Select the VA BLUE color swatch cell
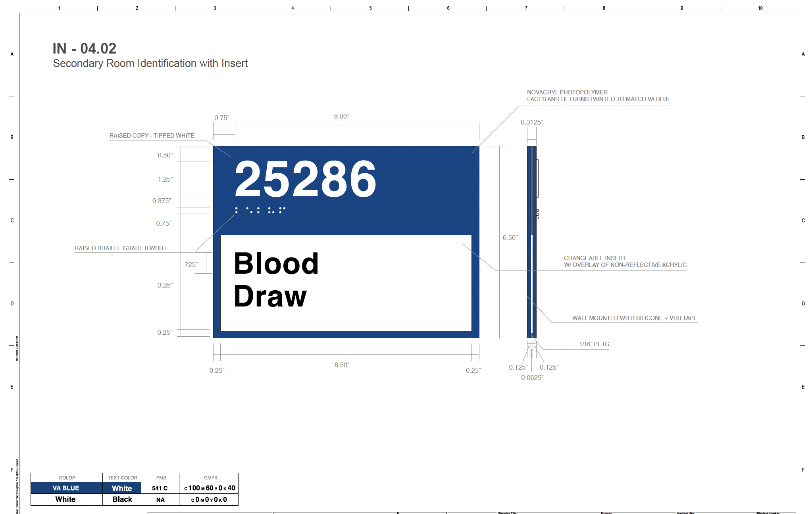 point(66,488)
